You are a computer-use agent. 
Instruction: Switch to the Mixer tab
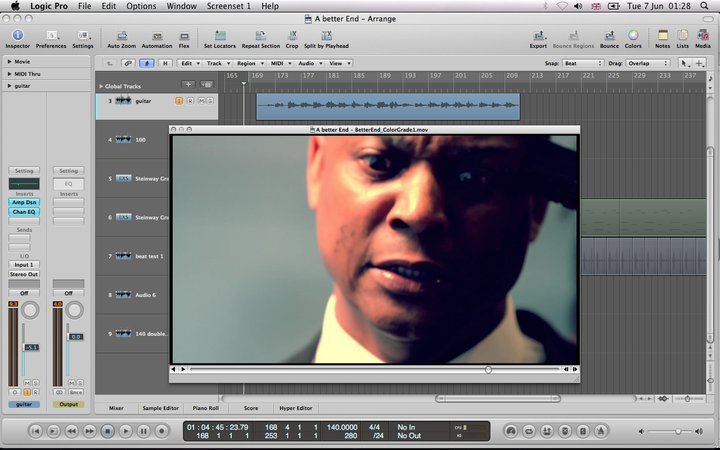click(116, 408)
